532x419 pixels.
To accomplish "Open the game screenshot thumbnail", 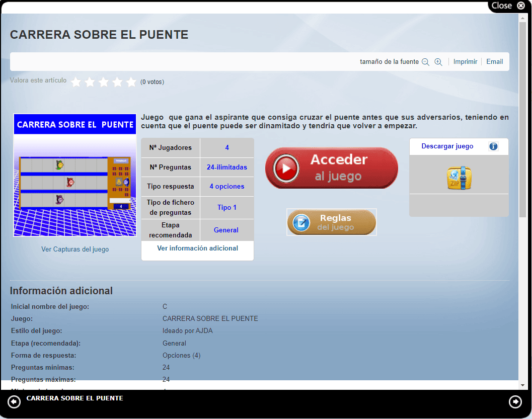I will click(75, 175).
